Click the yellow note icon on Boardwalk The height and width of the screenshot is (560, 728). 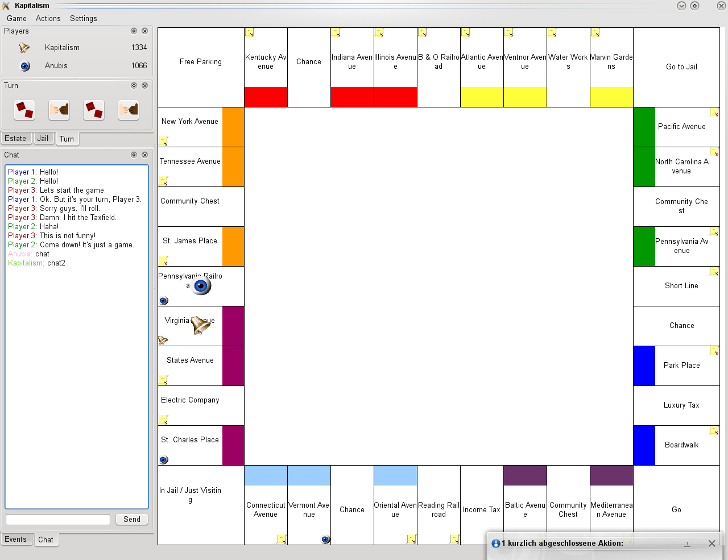click(714, 430)
